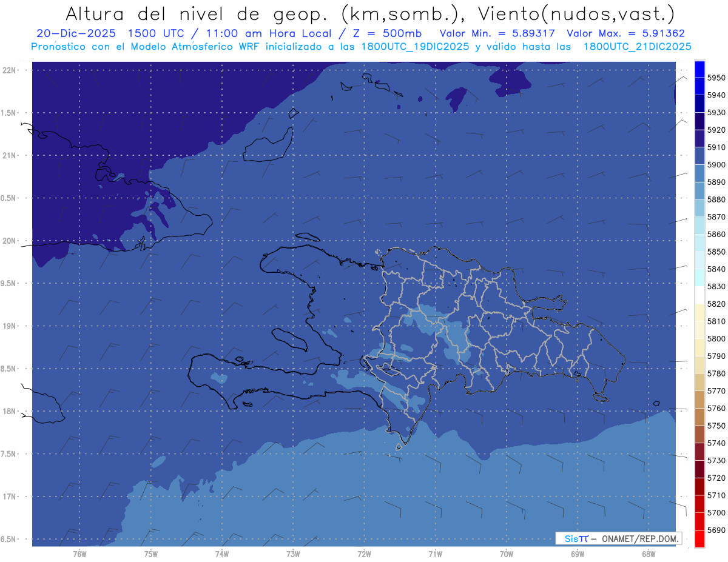This screenshot has height=562, width=728.
Task: Click the '22N' latitude label
Action: [10, 70]
